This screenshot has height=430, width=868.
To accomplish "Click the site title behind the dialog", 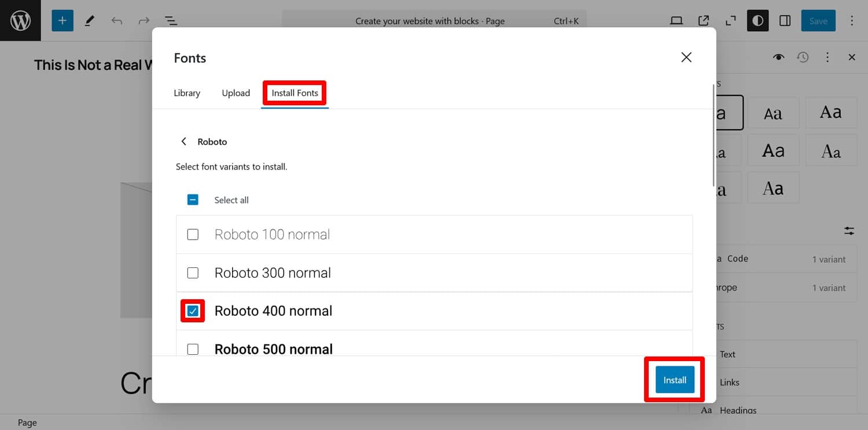I will [93, 65].
